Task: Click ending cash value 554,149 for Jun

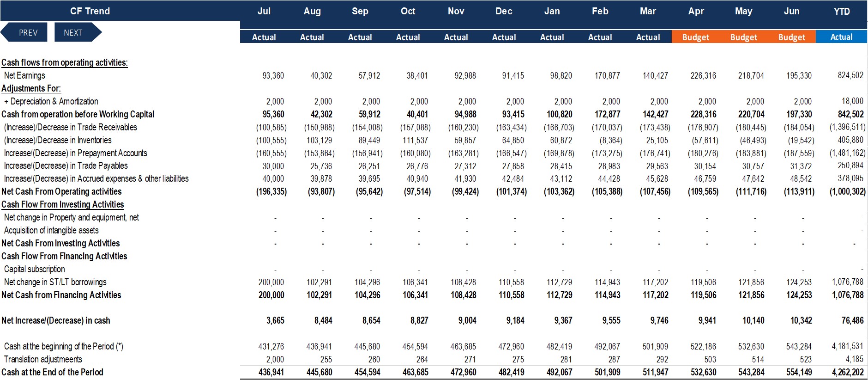Action: pos(799,372)
